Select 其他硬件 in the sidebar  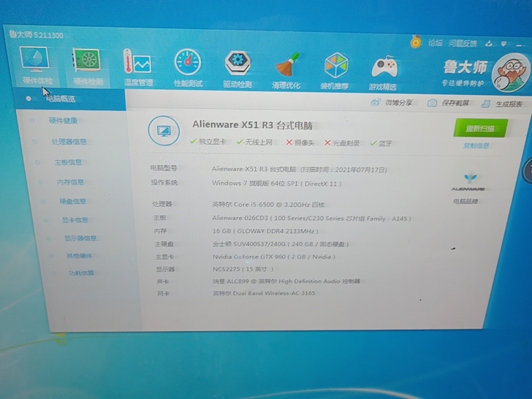click(79, 256)
